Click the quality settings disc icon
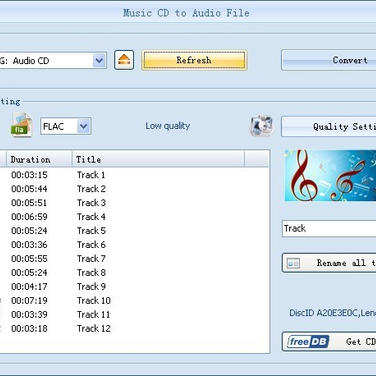The image size is (376, 376). tap(262, 126)
